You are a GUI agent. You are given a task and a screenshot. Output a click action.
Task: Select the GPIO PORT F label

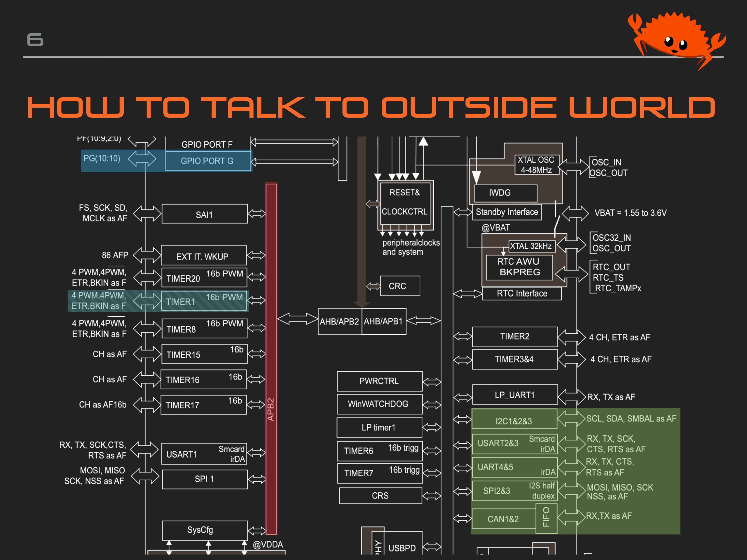point(207,144)
